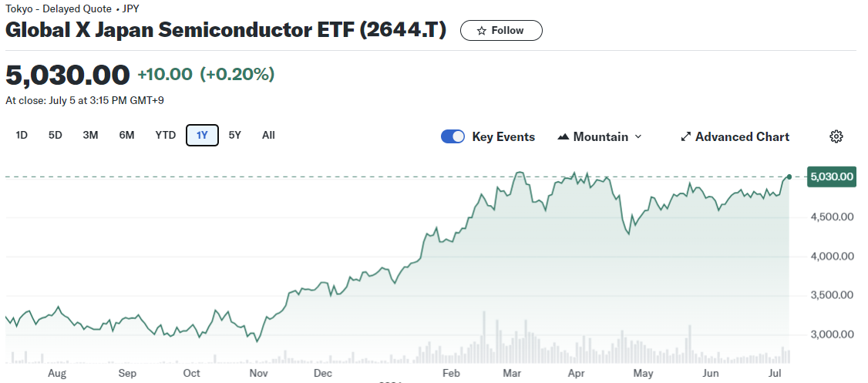Screen dimensions: 868x383
Task: Click the Advanced Chart expand arrows icon
Action: coord(685,137)
